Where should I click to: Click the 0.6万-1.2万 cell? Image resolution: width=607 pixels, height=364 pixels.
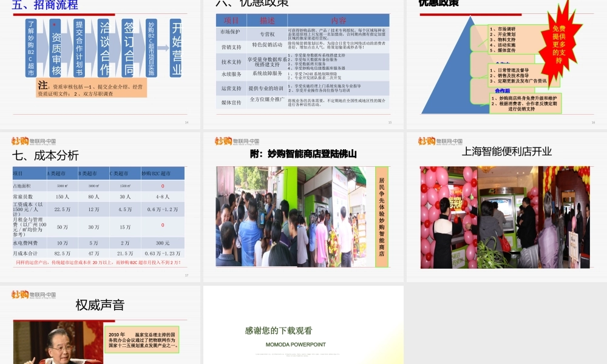[x=163, y=209]
